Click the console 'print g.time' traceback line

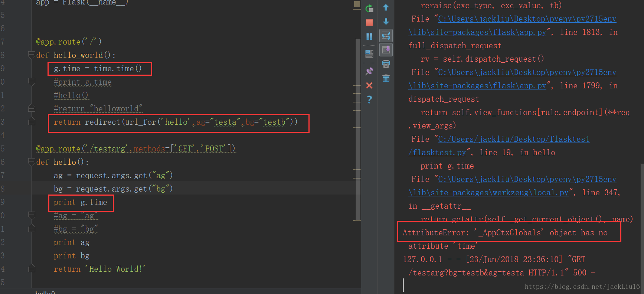tap(447, 166)
